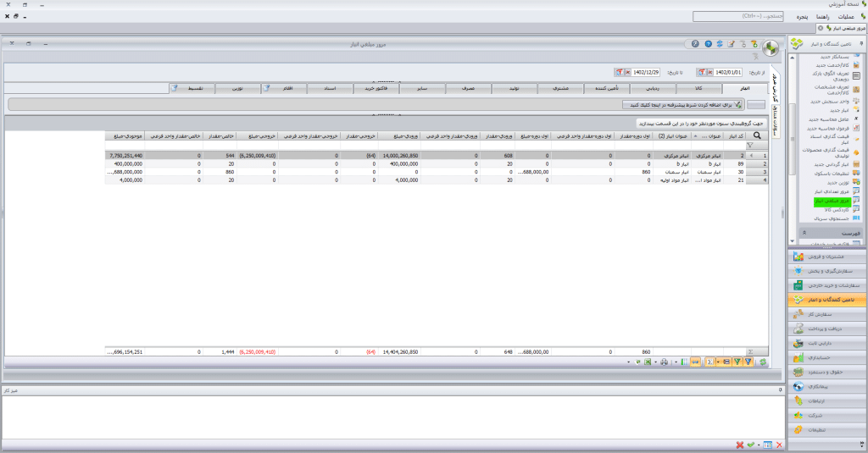Click the advanced condition button برای اضافه کردن شرط پیشرفته
This screenshot has height=453, width=868.
click(x=683, y=104)
